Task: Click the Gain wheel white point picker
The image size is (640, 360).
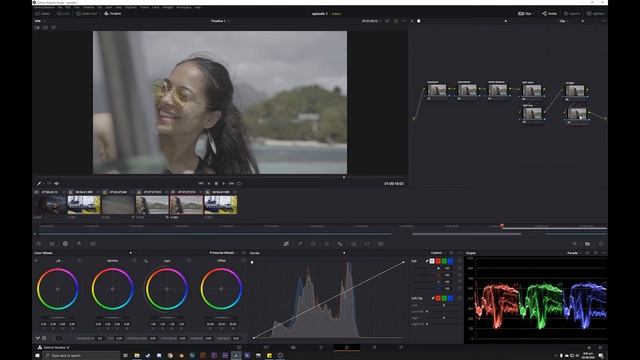Action: tap(146, 260)
